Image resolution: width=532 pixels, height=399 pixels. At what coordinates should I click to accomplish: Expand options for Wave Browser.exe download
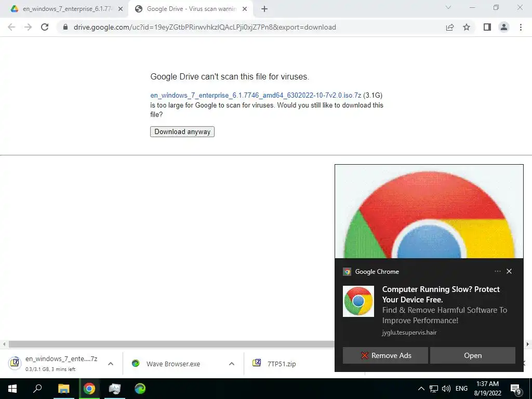(x=232, y=364)
